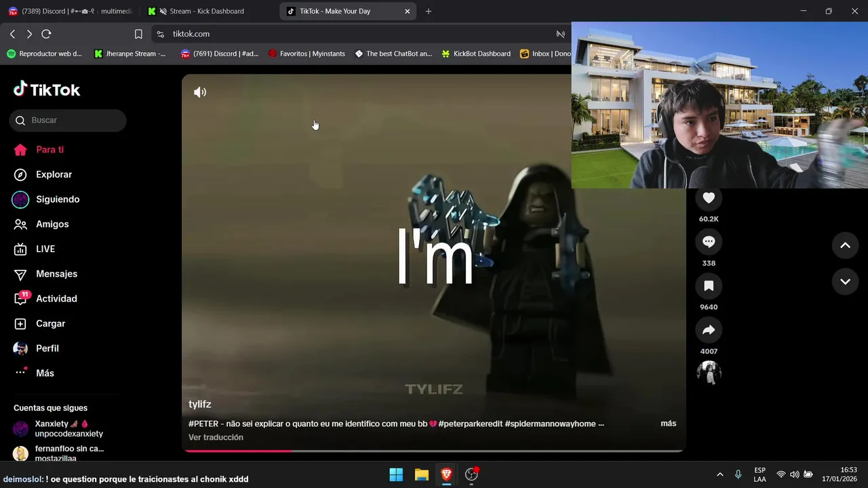Open the LIVE section
Image resolution: width=868 pixels, height=488 pixels.
pyautogui.click(x=35, y=249)
